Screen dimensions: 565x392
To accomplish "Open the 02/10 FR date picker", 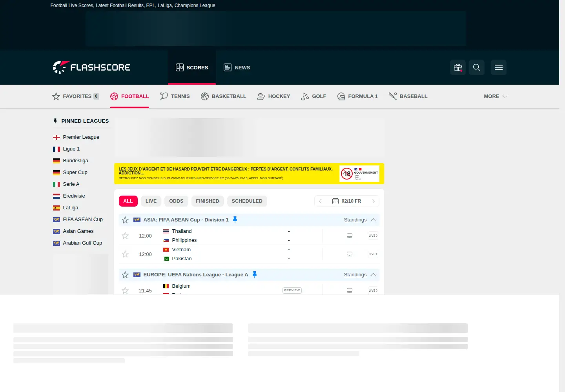I will pos(347,201).
